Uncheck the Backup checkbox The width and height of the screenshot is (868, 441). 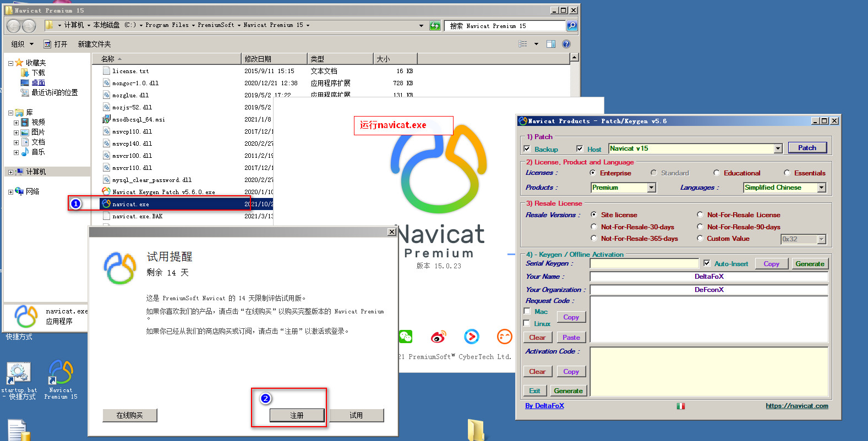(527, 149)
